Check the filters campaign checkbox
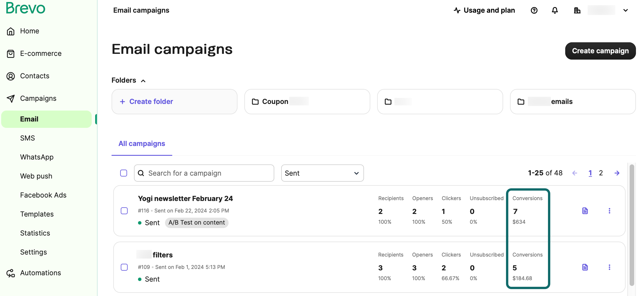 (x=124, y=267)
